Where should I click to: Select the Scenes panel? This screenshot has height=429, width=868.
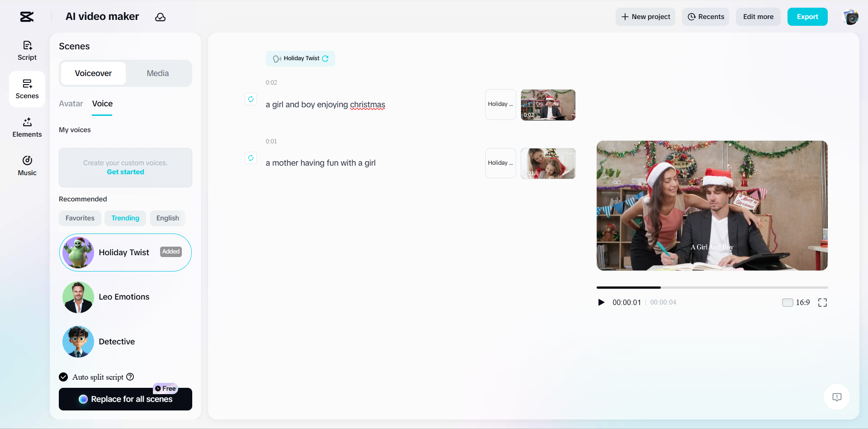[27, 89]
